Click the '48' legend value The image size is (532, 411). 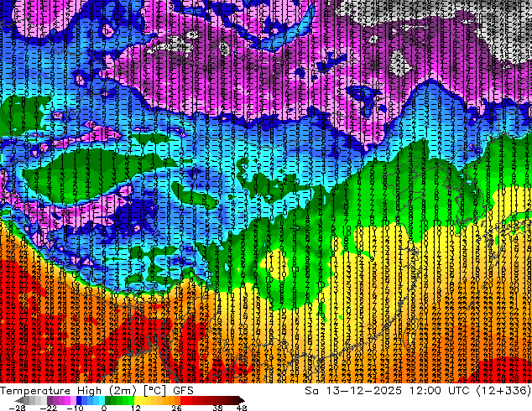(x=242, y=408)
